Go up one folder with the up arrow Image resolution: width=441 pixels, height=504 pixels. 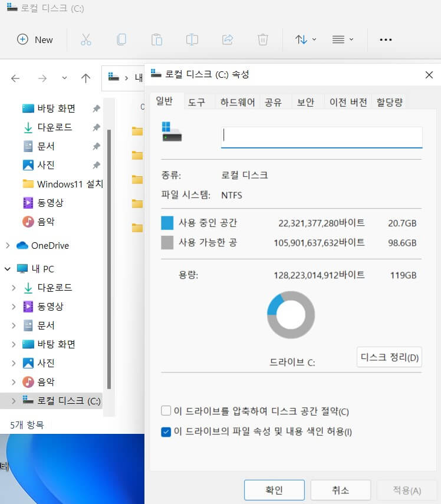tap(85, 78)
